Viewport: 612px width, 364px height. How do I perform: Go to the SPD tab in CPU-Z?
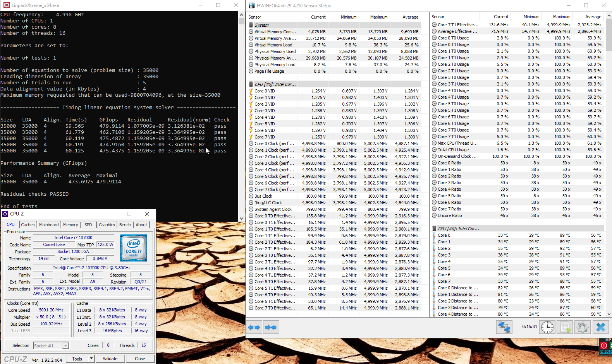coord(88,225)
